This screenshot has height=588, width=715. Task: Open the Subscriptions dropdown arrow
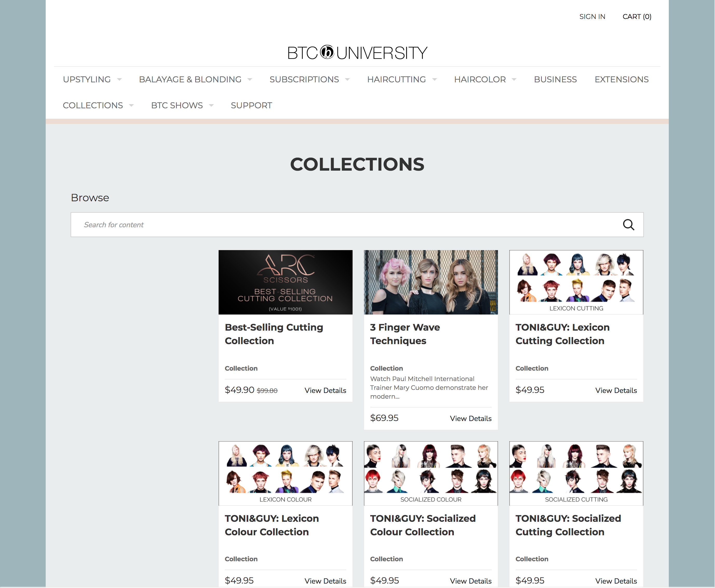(347, 79)
